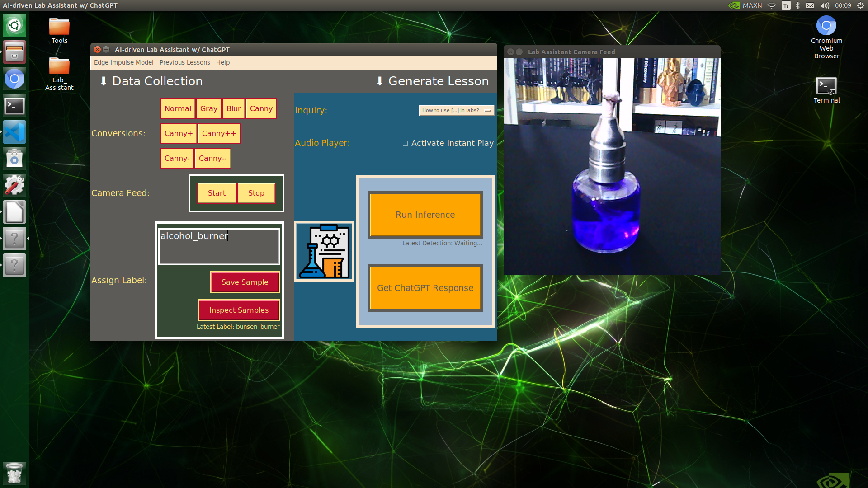868x488 pixels.
Task: Save the alcohol_burner sample
Action: pyautogui.click(x=245, y=282)
